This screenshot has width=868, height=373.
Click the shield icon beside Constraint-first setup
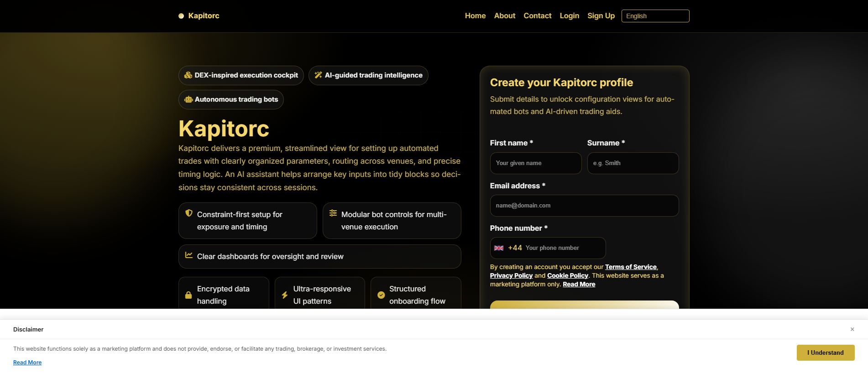click(189, 213)
